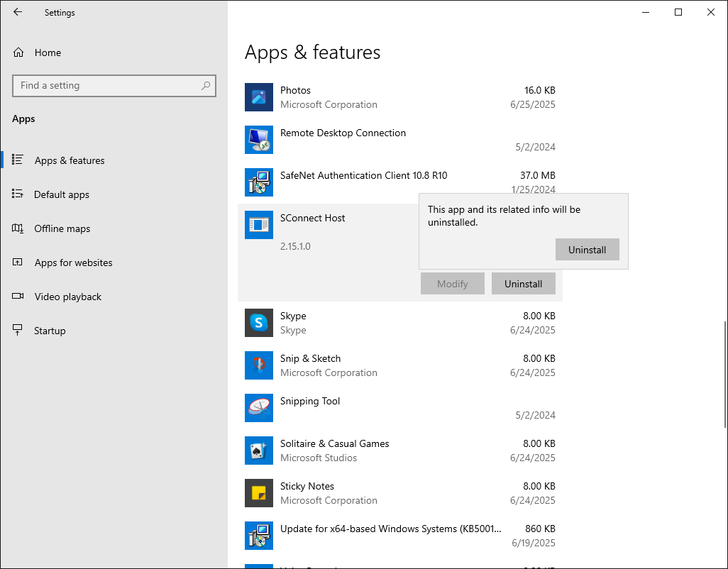The width and height of the screenshot is (728, 569).
Task: Click the uninstall confirmation message text
Action: (x=504, y=216)
